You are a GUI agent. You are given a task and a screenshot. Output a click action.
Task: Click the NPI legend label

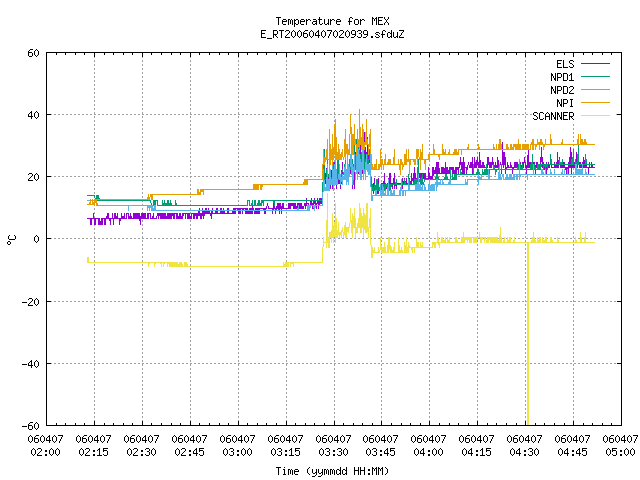pyautogui.click(x=565, y=103)
